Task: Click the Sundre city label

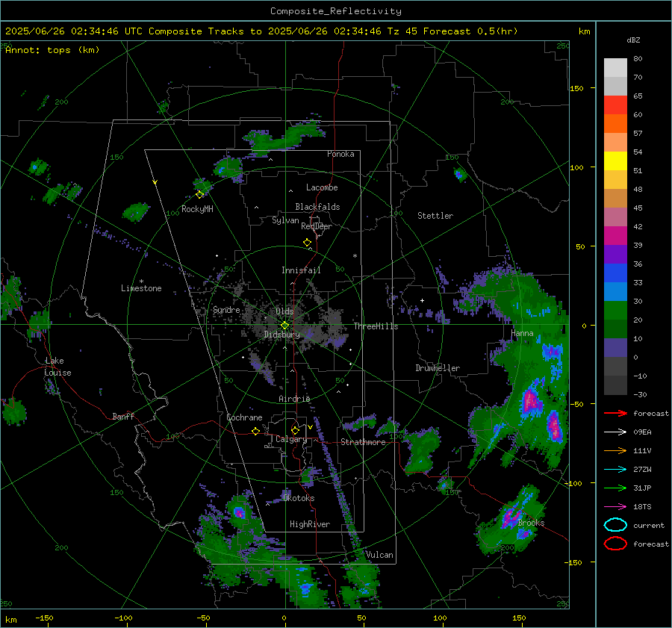Action: (x=226, y=309)
